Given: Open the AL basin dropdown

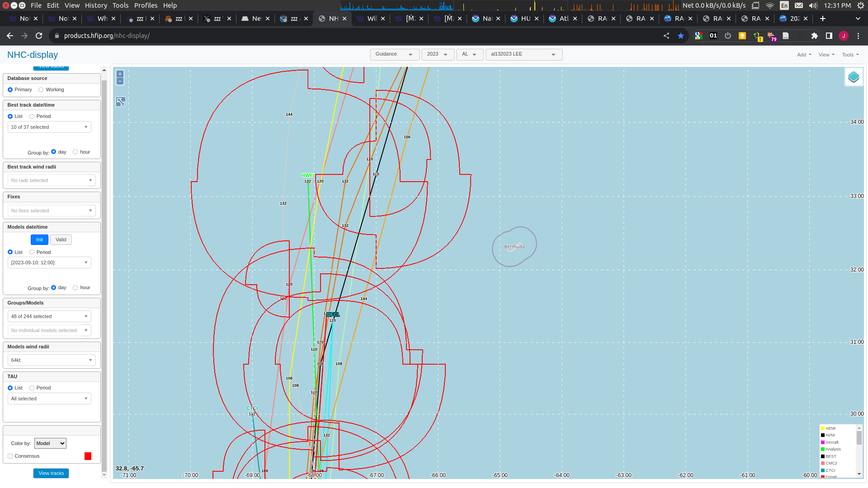Looking at the screenshot, I should [470, 54].
